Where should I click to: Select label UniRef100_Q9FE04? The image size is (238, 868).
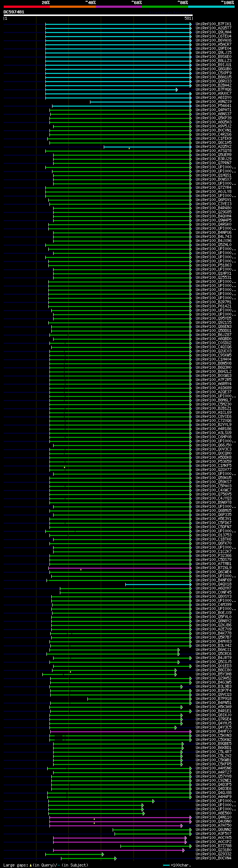click(213, 49)
